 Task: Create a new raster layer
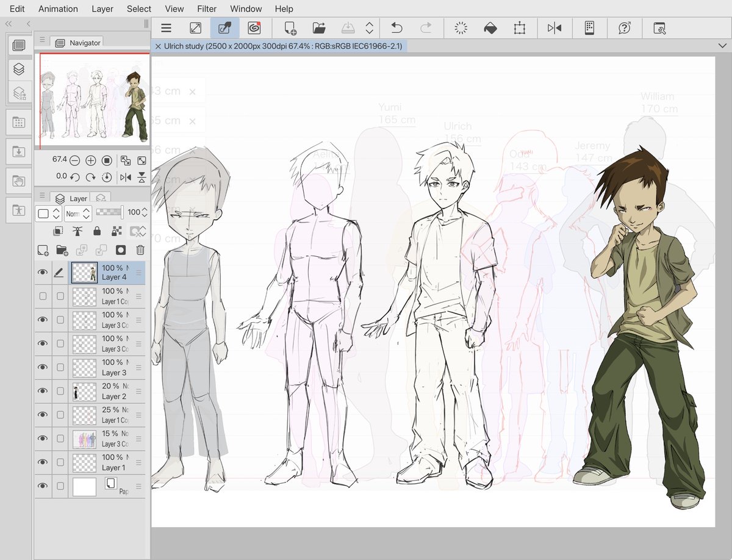point(43,250)
